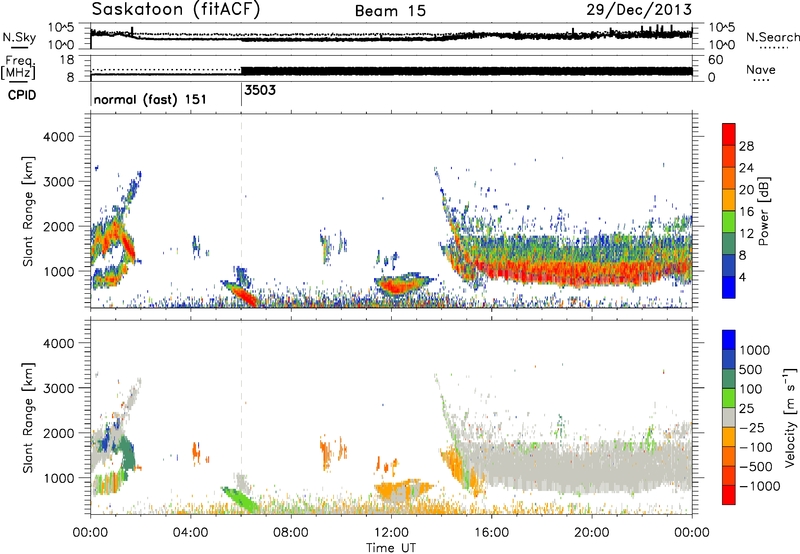The width and height of the screenshot is (800, 554).
Task: Click the 'Nave' legend label
Action: (761, 69)
